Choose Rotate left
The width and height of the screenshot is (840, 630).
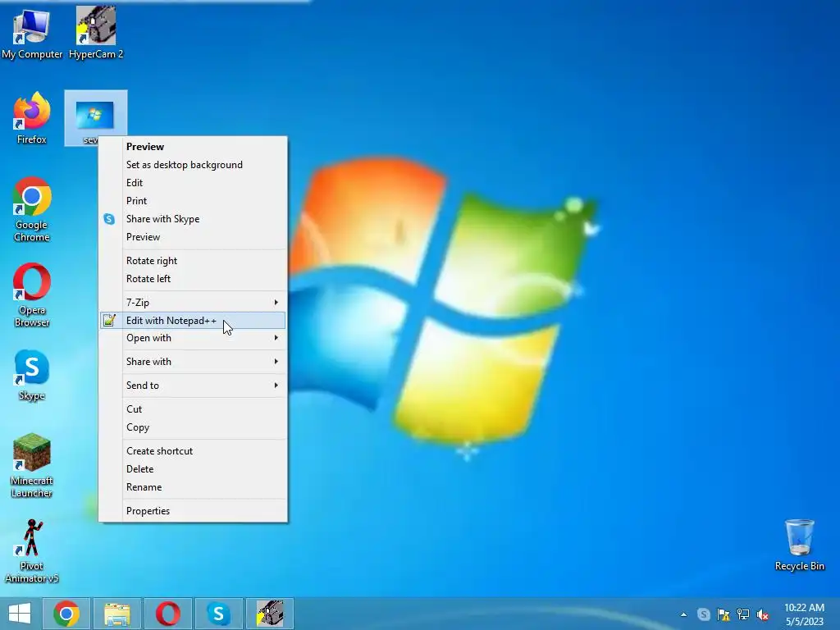pos(193,279)
